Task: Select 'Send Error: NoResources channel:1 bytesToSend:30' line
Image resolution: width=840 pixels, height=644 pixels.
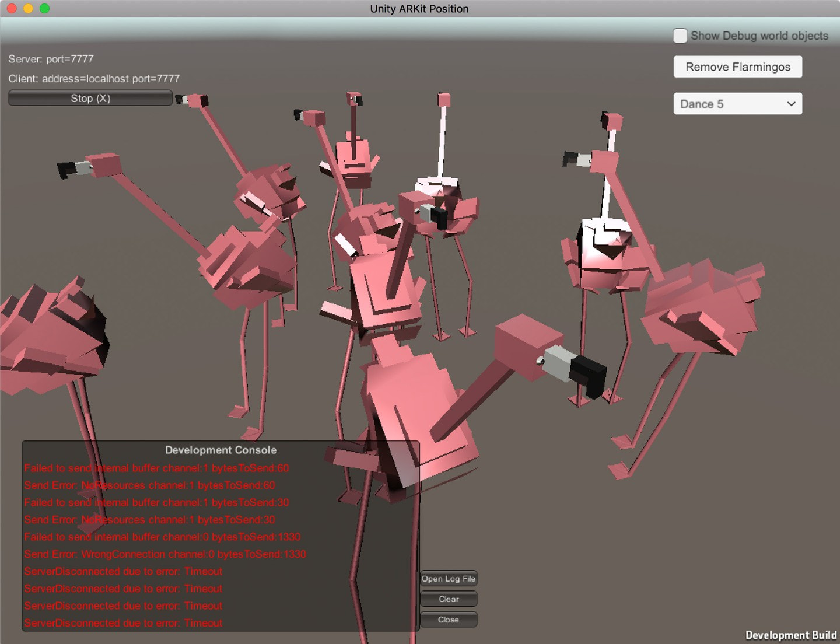Action: coord(149,520)
